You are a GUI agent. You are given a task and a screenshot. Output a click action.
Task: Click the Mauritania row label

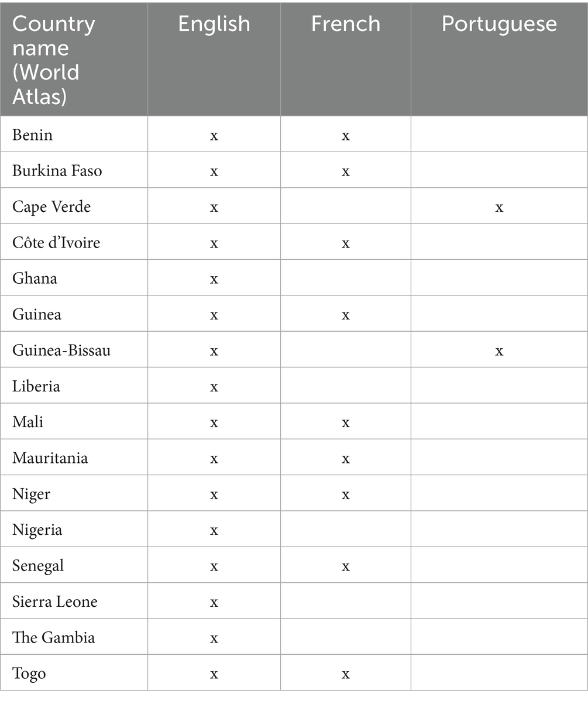click(50, 458)
